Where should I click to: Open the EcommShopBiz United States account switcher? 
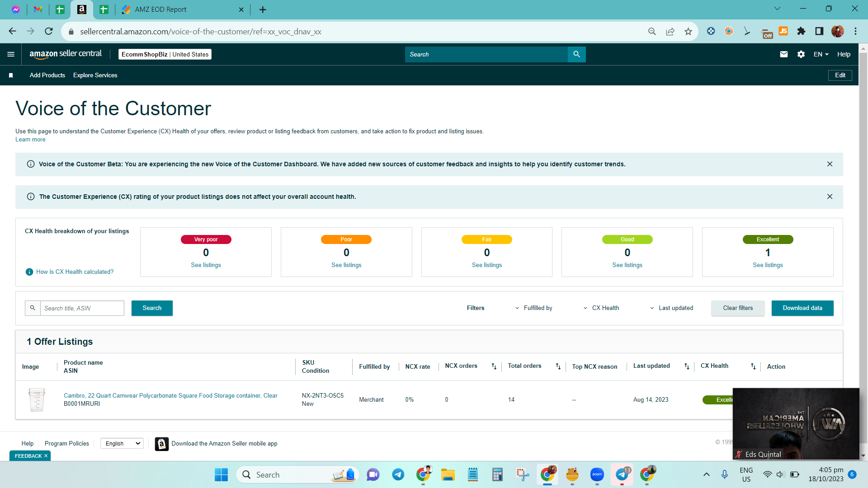[165, 54]
